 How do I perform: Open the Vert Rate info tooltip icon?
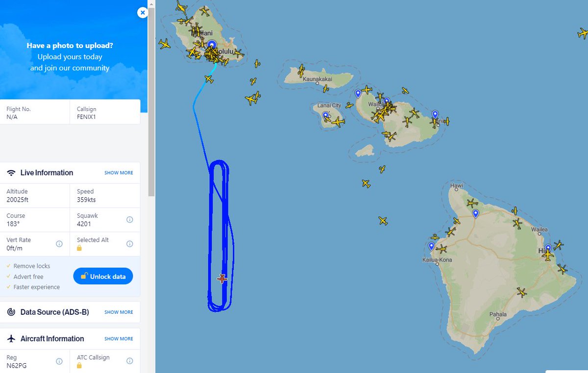point(59,244)
